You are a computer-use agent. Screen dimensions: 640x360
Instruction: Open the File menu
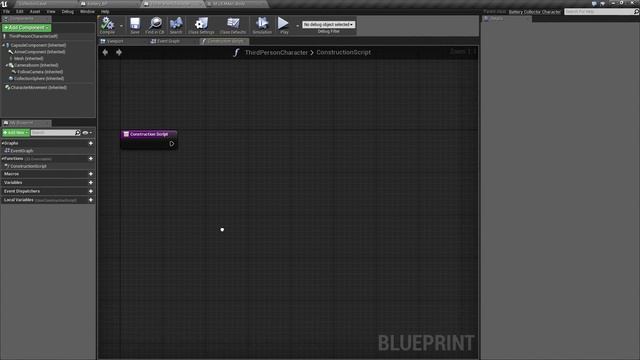point(7,11)
